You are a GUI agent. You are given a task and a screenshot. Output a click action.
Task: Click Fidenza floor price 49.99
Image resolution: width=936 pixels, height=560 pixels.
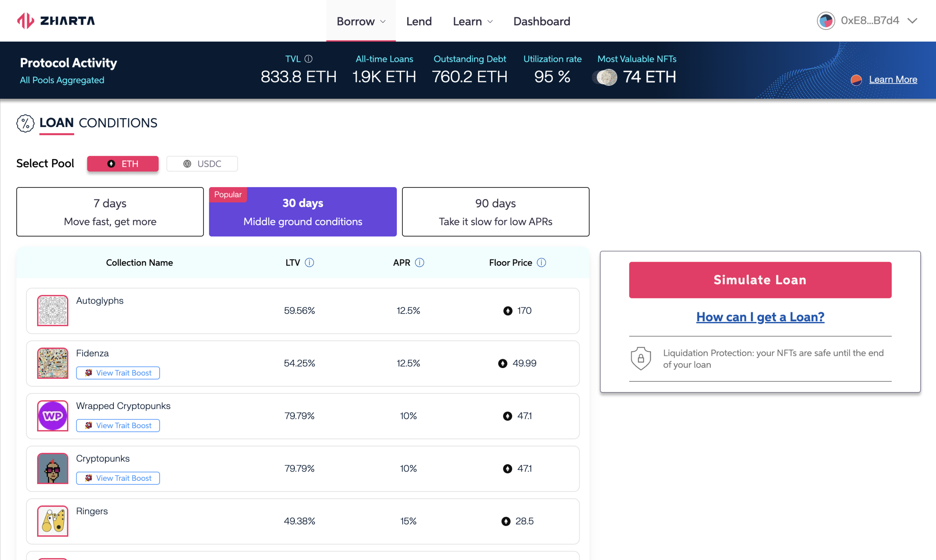click(524, 363)
